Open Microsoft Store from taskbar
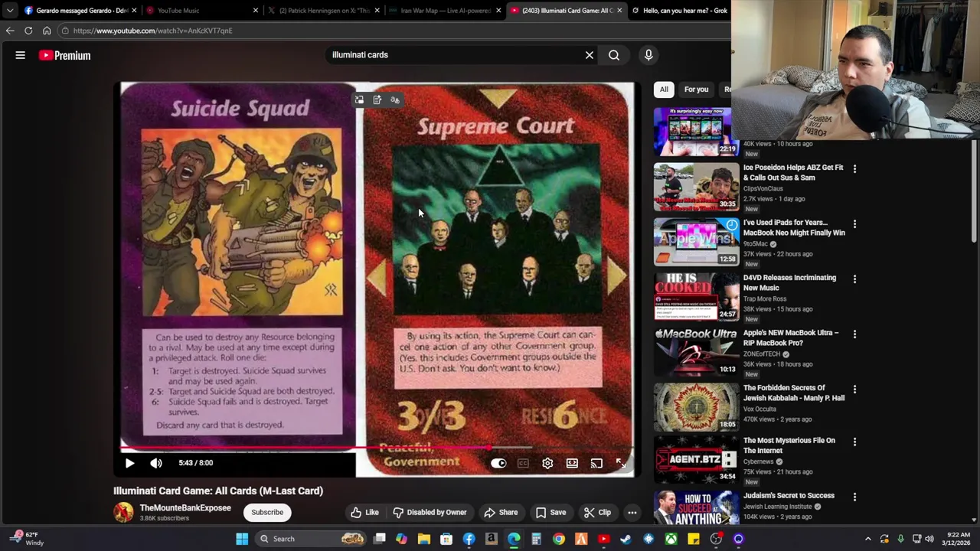 (x=446, y=539)
